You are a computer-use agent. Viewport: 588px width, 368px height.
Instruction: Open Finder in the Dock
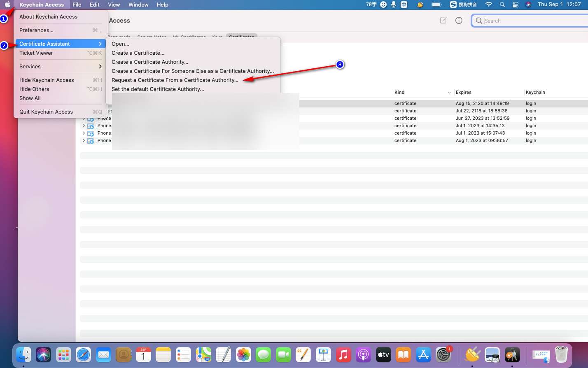24,354
